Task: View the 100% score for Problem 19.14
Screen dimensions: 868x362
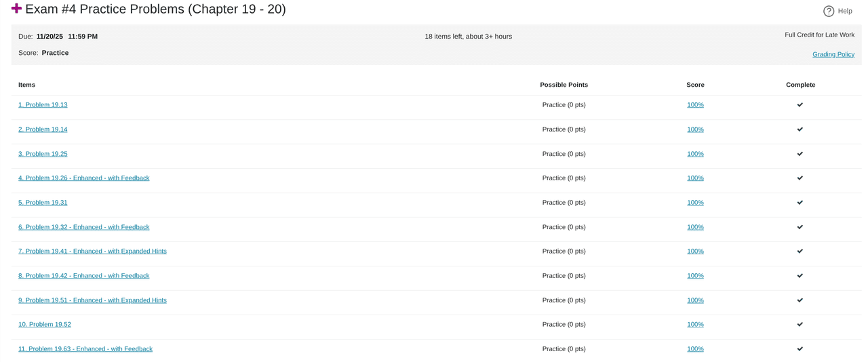Action: pos(695,129)
